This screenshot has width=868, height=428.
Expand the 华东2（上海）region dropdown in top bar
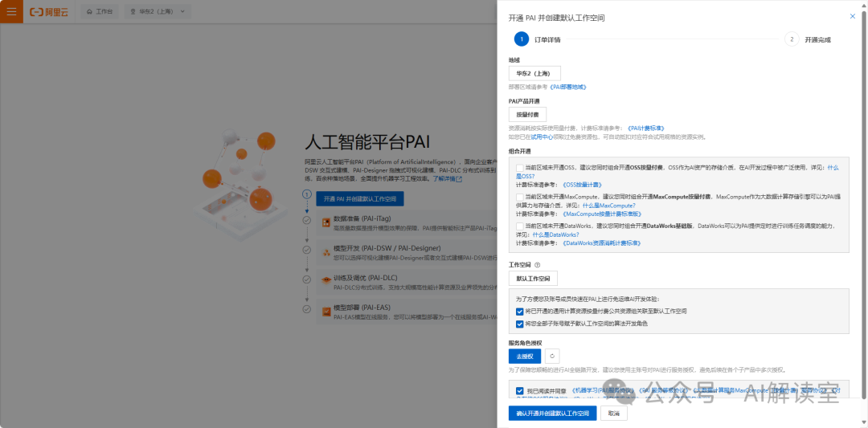[158, 11]
